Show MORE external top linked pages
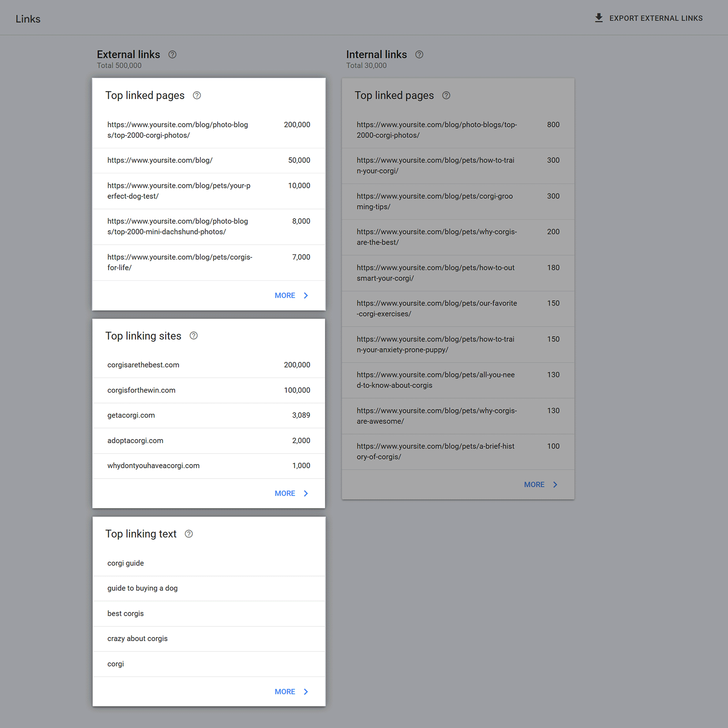The width and height of the screenshot is (728, 728). (285, 295)
